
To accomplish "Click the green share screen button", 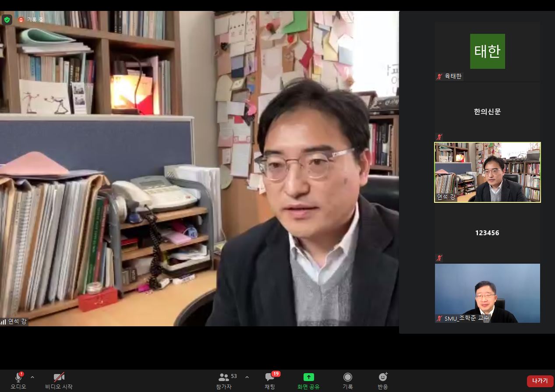I will [x=308, y=378].
